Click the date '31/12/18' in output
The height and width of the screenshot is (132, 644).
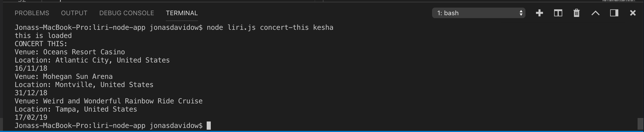pyautogui.click(x=31, y=93)
